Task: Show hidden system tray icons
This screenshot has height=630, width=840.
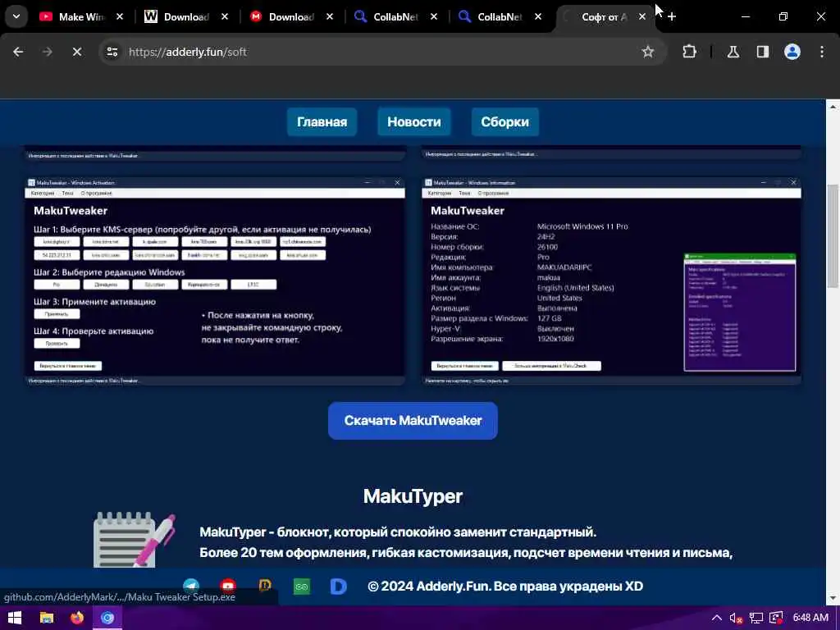Action: tap(716, 618)
